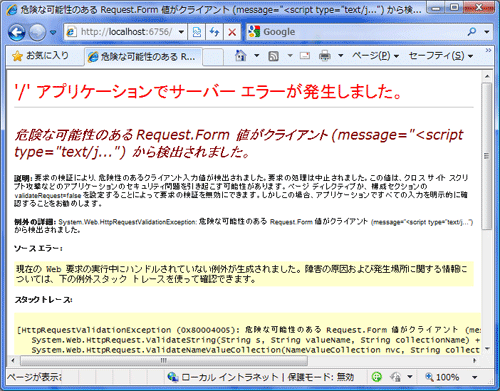Image resolution: width=500 pixels, height=391 pixels.
Task: Expand the zoom level dropdown arrow
Action: coord(475,377)
